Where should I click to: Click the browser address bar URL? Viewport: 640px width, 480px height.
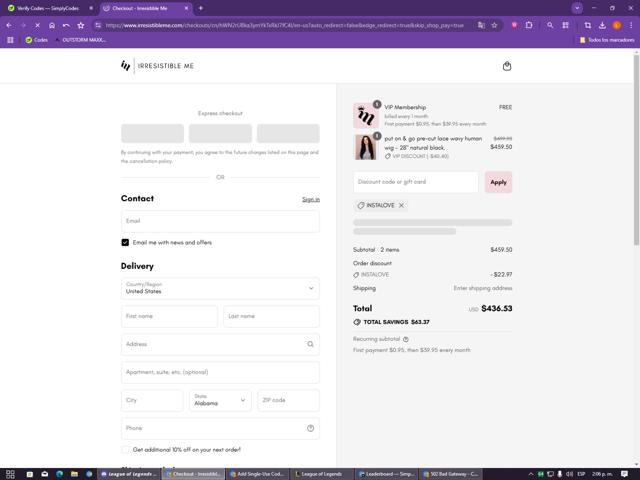284,25
